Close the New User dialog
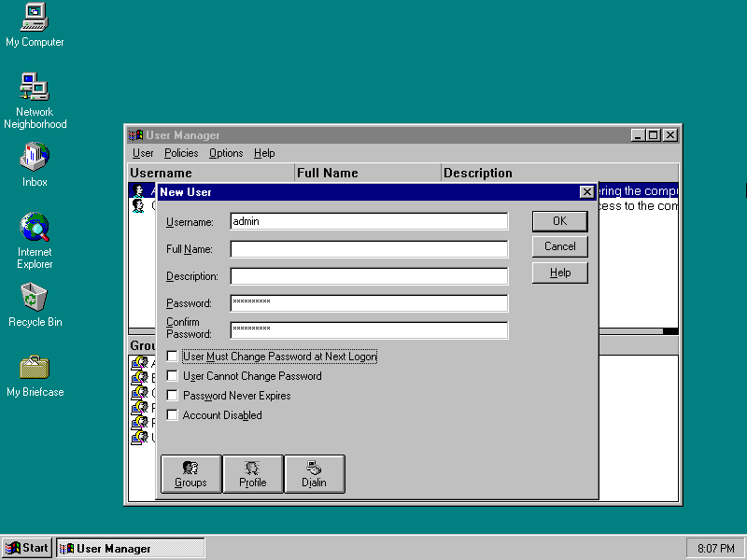This screenshot has height=560, width=747. [587, 192]
